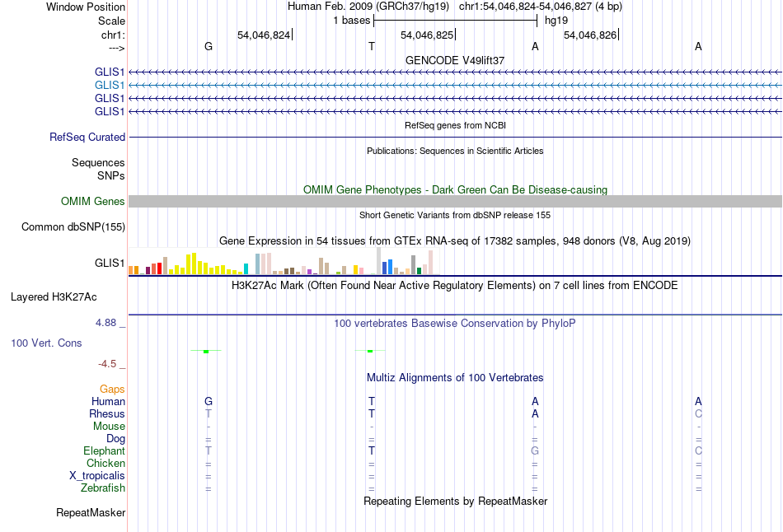Open 'Multiz Alignments of 100 Vertebrates' title

click(x=455, y=378)
